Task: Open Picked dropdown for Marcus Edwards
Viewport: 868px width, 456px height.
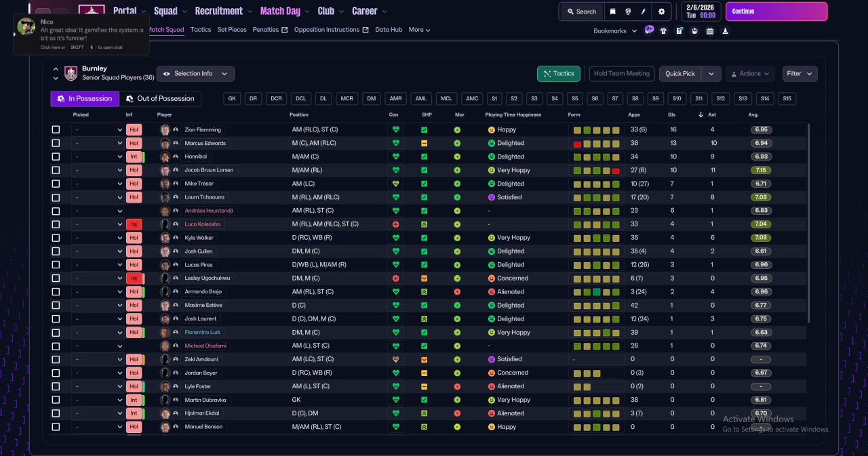Action: pyautogui.click(x=98, y=143)
